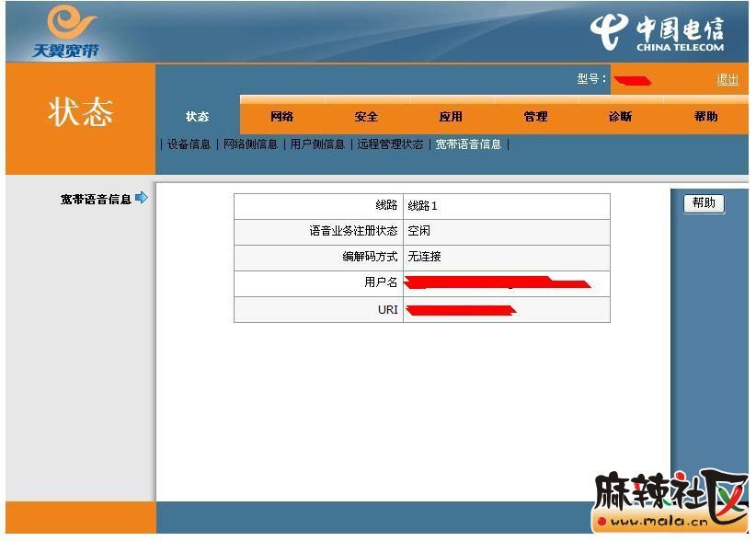The width and height of the screenshot is (756, 541).
Task: Open the 设备信息 submenu link
Action: [x=189, y=144]
